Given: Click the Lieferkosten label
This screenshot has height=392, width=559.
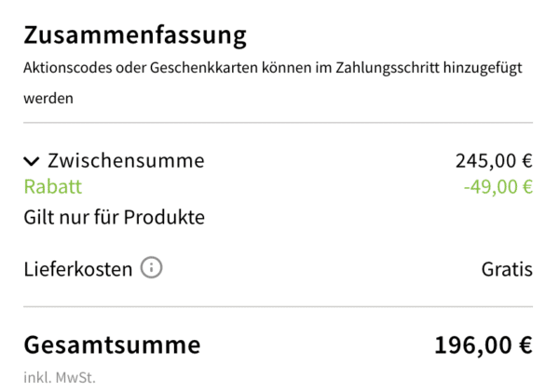Looking at the screenshot, I should (x=78, y=270).
